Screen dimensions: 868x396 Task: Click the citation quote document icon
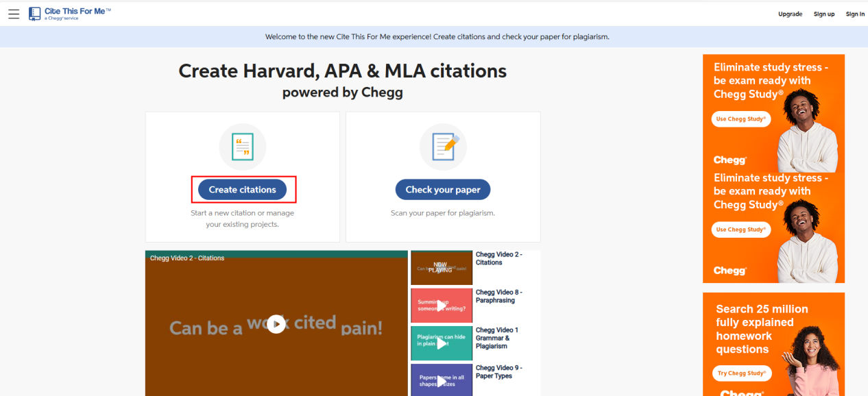pyautogui.click(x=242, y=147)
